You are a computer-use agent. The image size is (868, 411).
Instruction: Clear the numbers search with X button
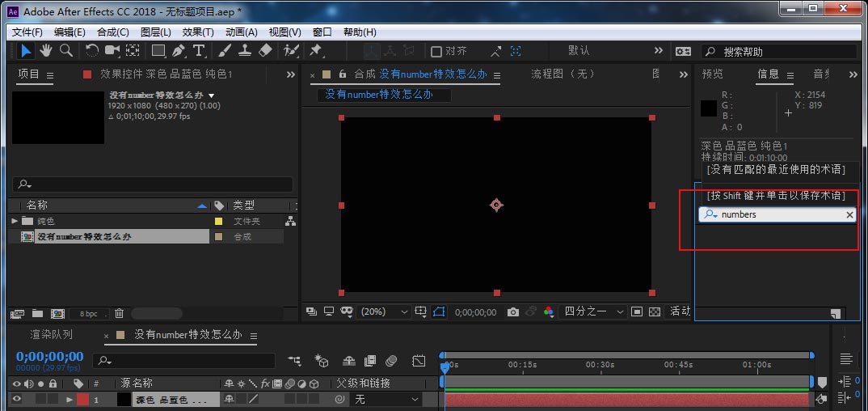pyautogui.click(x=849, y=214)
